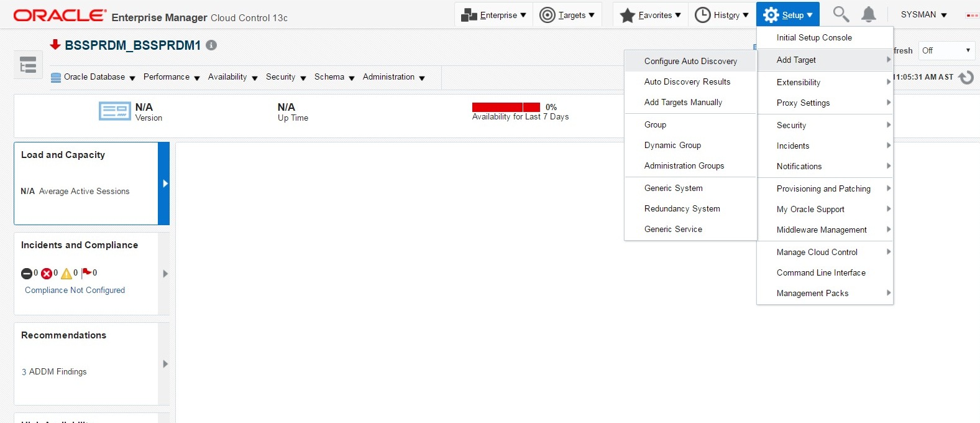
Task: Open the Availability dropdown menu
Action: point(232,77)
